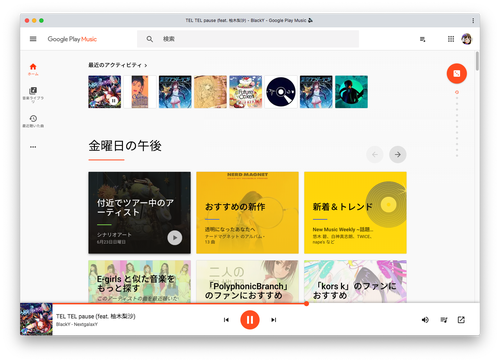Click the playback progress slider handle

click(x=306, y=304)
